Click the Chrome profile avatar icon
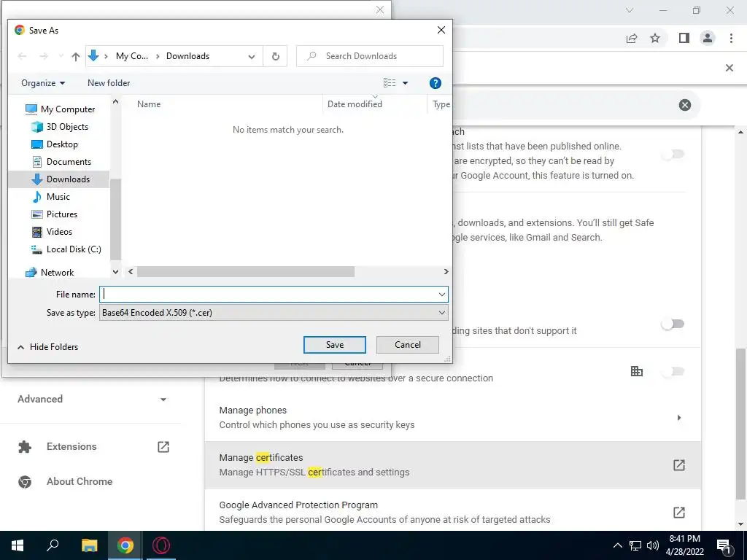747x560 pixels. tap(708, 38)
